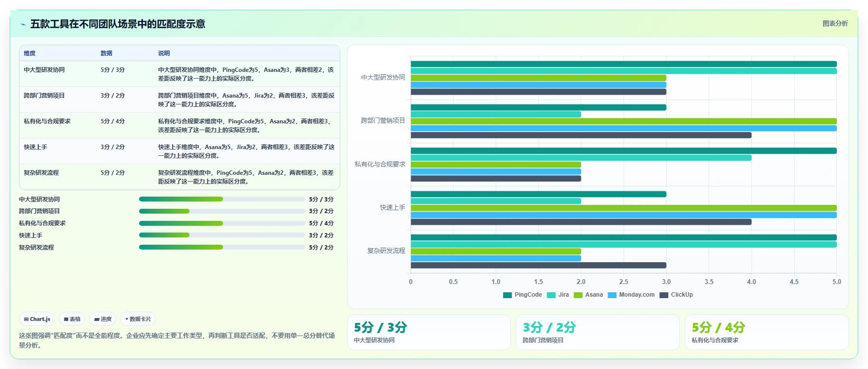Click the table data cell reading 5分 / 4分
The height and width of the screenshot is (369, 868).
click(x=113, y=121)
